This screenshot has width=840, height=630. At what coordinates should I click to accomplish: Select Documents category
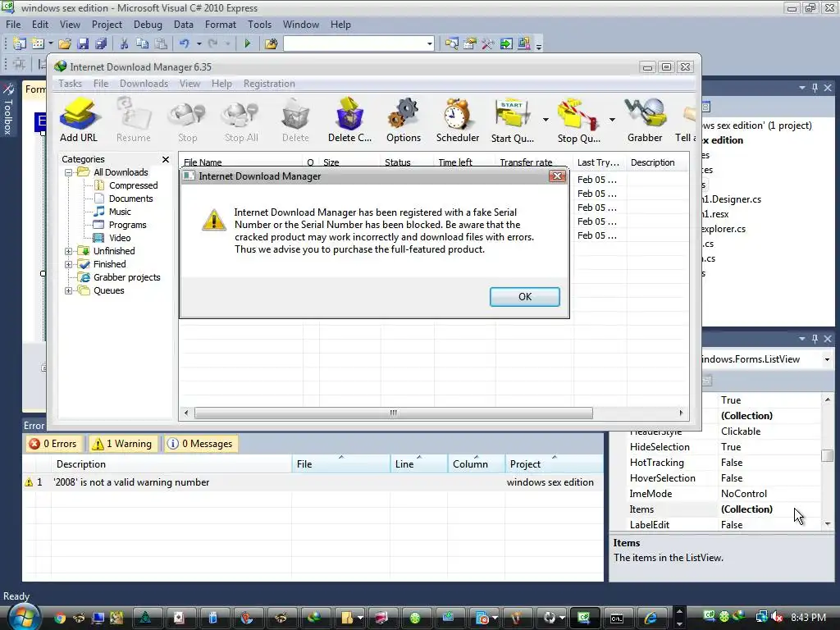(x=130, y=199)
